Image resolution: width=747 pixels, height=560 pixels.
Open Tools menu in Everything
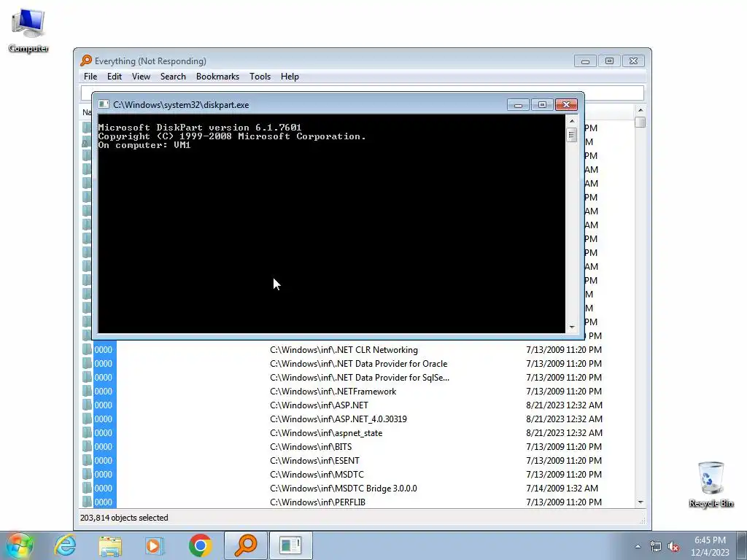click(260, 76)
